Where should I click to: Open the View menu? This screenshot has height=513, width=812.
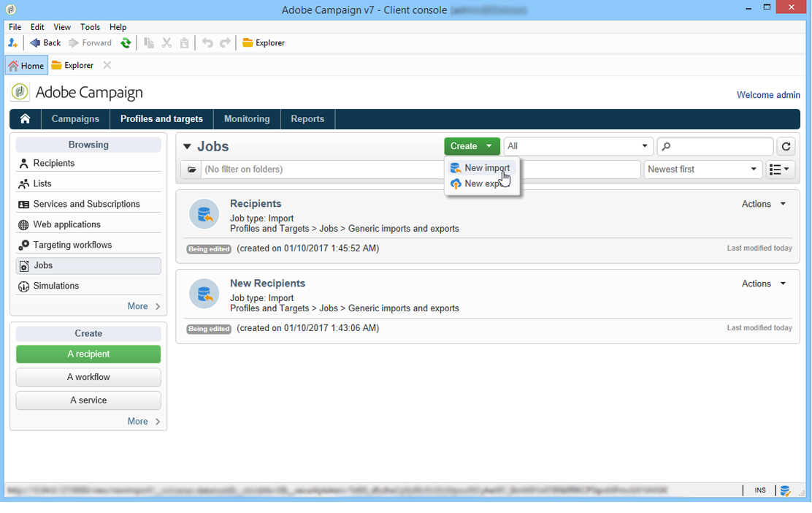pos(61,27)
